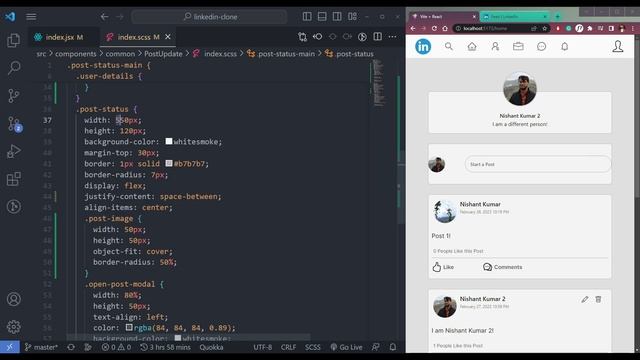Customize layout from the title bar
This screenshot has height=360, width=640.
pyautogui.click(x=352, y=17)
